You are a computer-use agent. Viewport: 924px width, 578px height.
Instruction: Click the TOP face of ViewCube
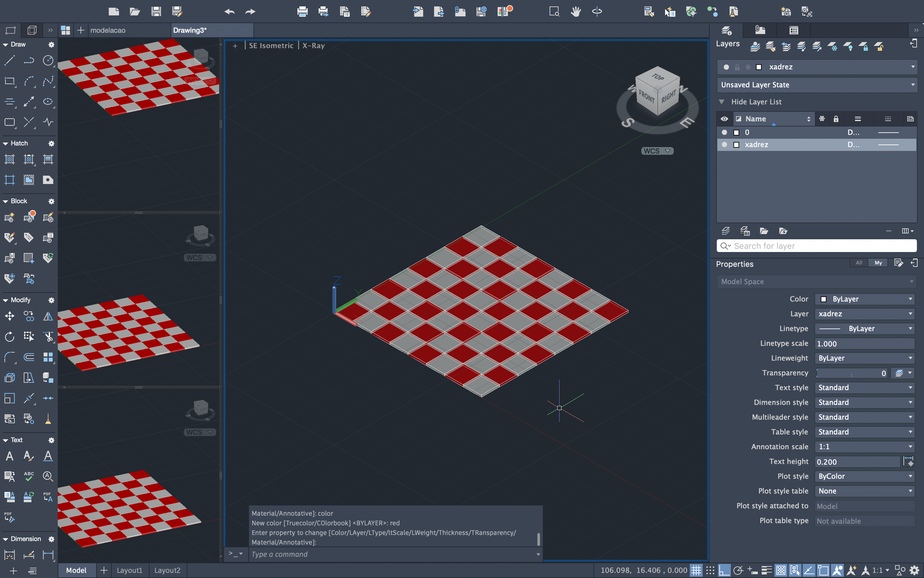(x=657, y=76)
